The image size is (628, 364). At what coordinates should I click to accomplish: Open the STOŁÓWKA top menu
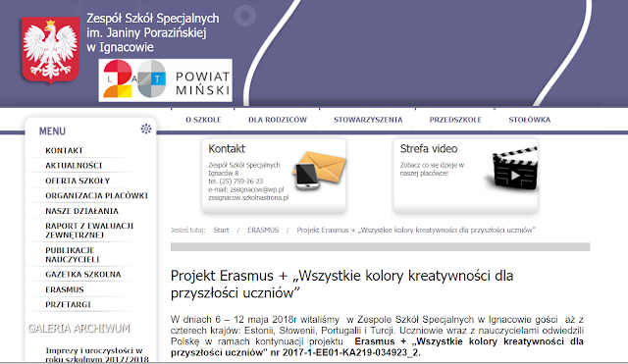coord(530,120)
